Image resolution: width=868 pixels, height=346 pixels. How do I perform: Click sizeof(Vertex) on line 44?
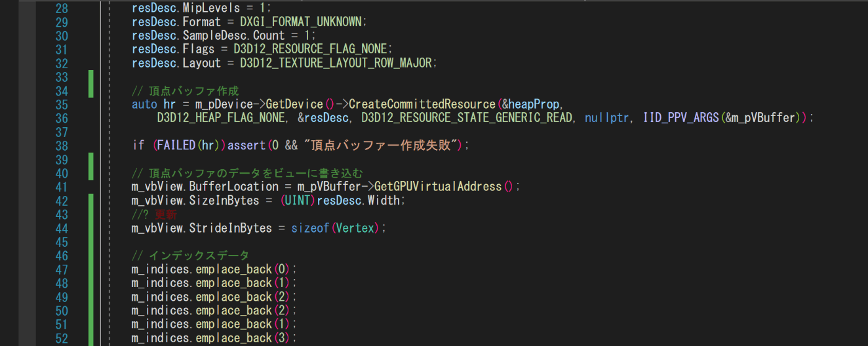pos(335,228)
